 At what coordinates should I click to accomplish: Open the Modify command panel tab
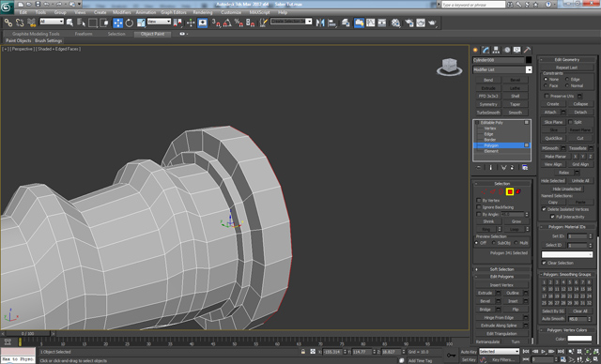point(486,50)
